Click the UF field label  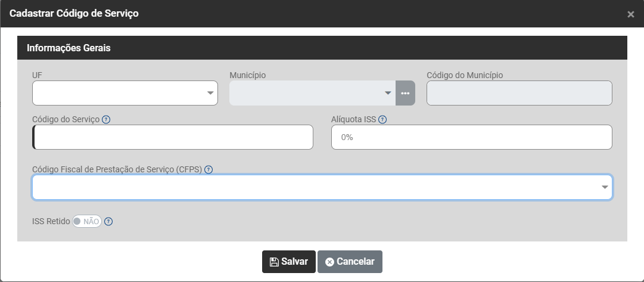pos(38,75)
